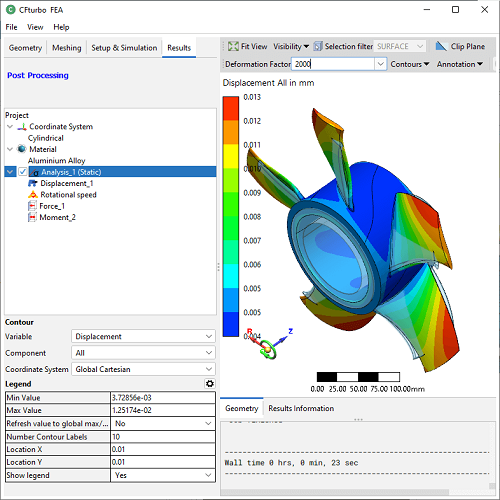The image size is (500, 500).
Task: Collapse the Coordinate System tree node
Action: point(10,127)
